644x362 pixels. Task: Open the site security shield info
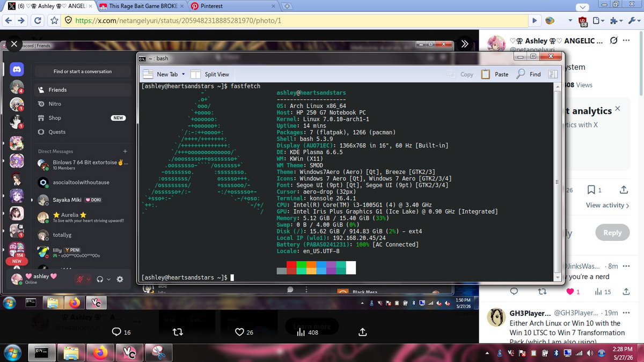[x=68, y=20]
